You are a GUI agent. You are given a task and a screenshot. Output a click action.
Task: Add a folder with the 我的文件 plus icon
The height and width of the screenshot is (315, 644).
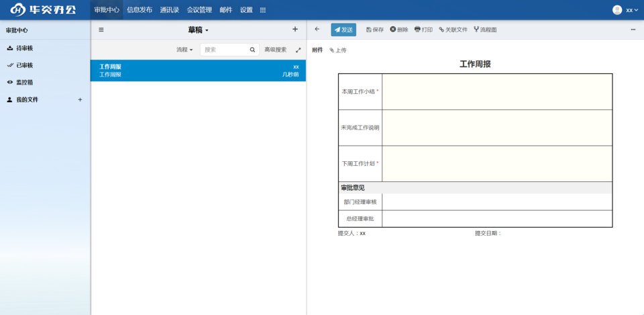(x=80, y=99)
